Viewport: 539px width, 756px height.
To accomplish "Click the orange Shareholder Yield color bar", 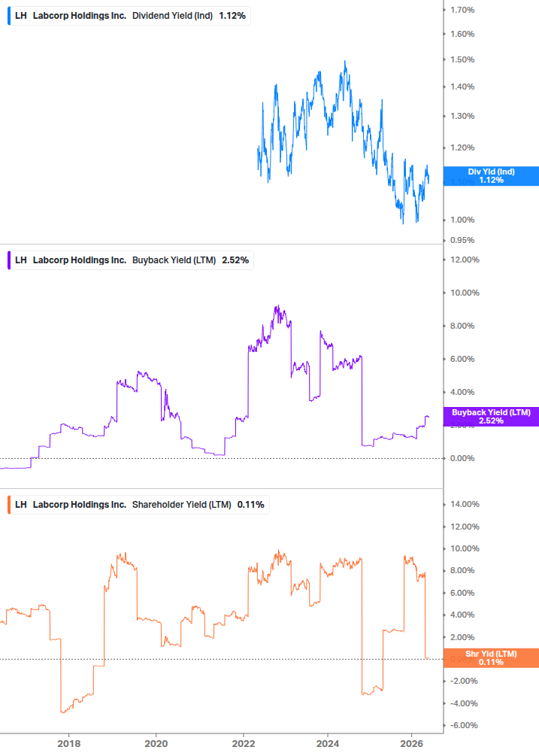I will [x=9, y=505].
